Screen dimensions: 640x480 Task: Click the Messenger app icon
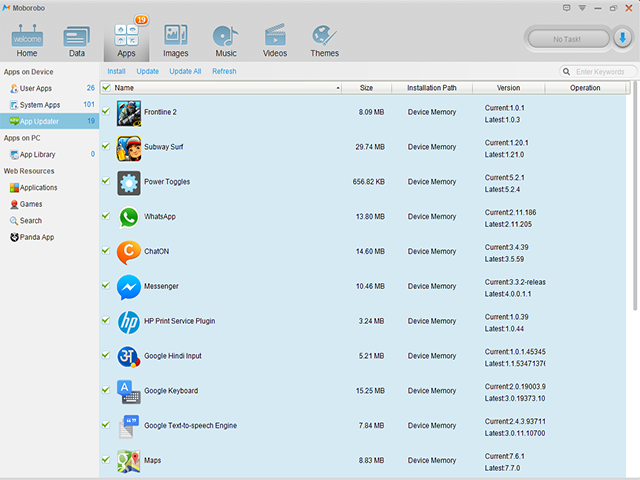click(129, 287)
